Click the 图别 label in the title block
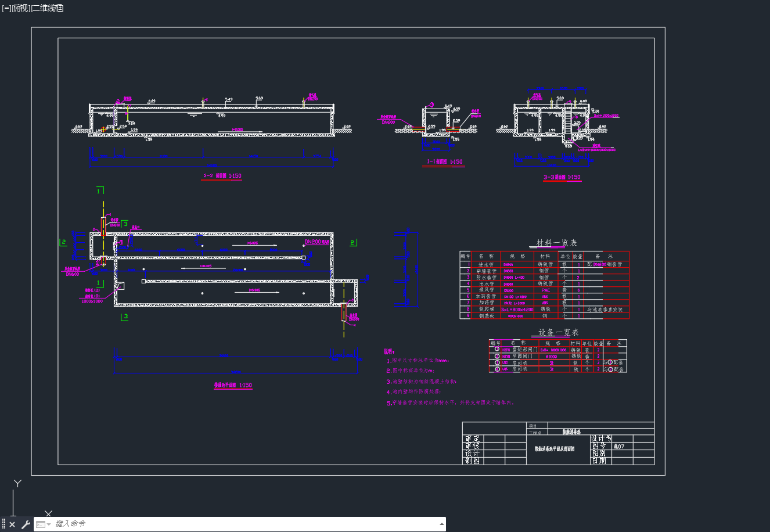The height and width of the screenshot is (532, 770). coord(599,453)
